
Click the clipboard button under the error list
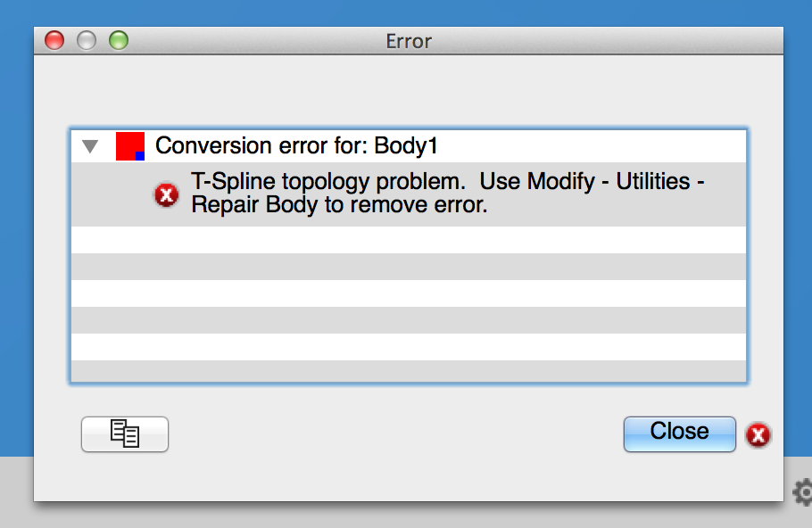click(124, 433)
